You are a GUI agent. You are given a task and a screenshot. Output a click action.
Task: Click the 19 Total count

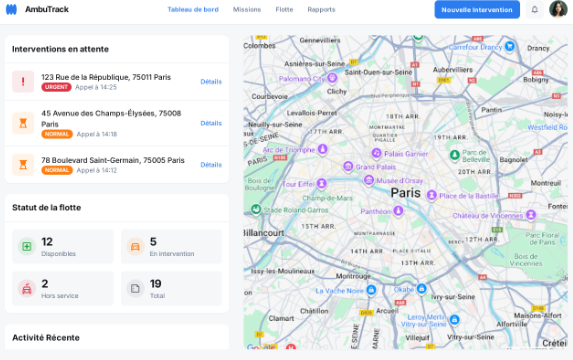click(156, 284)
